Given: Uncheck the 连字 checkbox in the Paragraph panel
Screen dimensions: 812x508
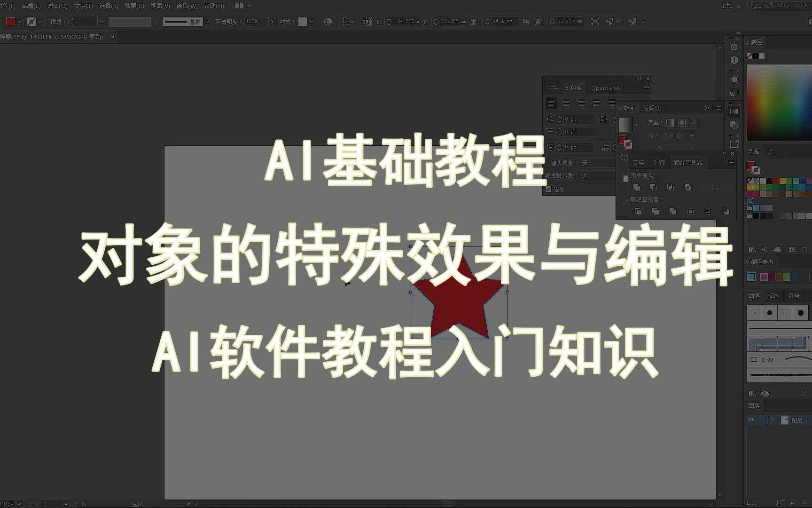Looking at the screenshot, I should (x=548, y=189).
